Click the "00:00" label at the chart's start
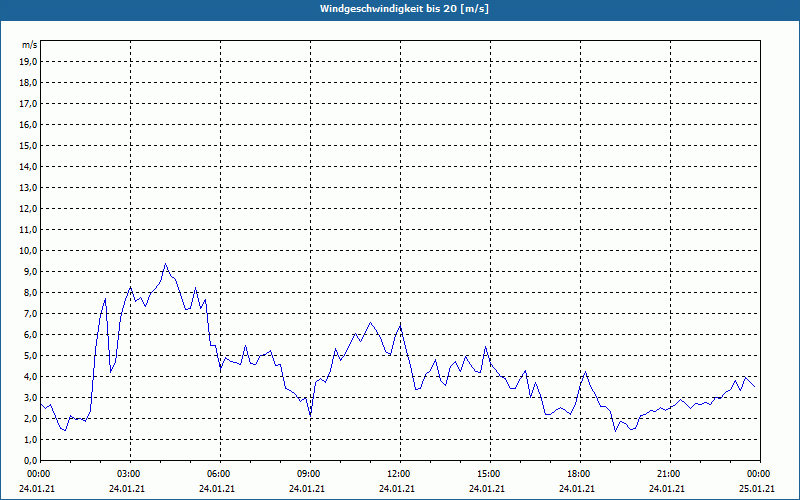The image size is (800, 500). (x=40, y=474)
